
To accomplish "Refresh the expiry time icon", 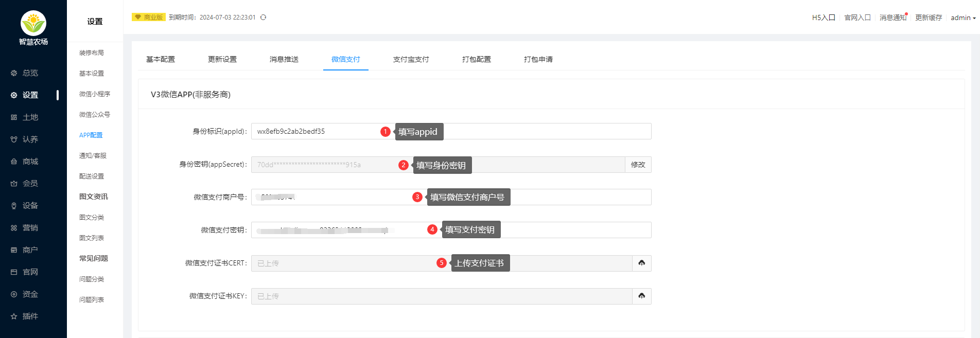I will point(263,17).
